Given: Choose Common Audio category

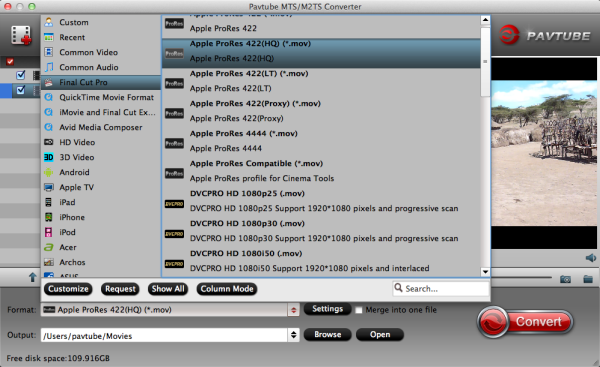Looking at the screenshot, I should [101, 67].
